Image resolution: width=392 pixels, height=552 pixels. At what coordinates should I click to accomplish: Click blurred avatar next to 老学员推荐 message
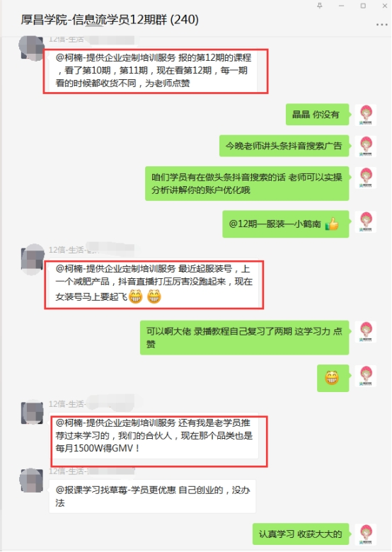(x=33, y=412)
